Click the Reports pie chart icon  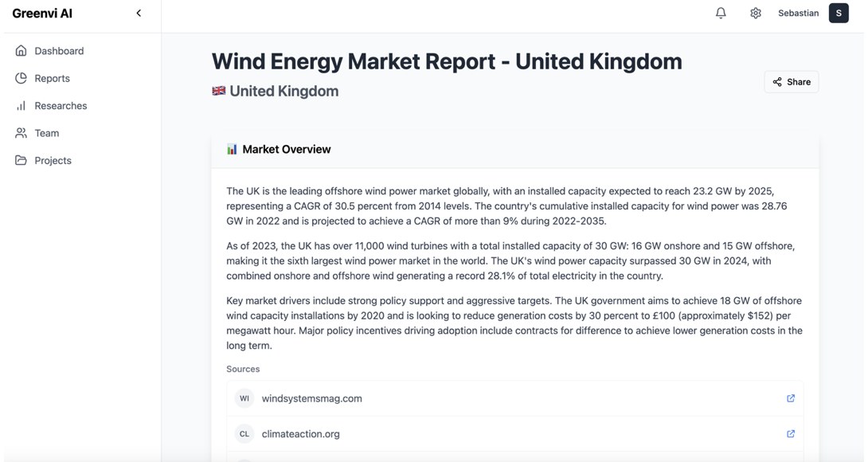click(21, 78)
